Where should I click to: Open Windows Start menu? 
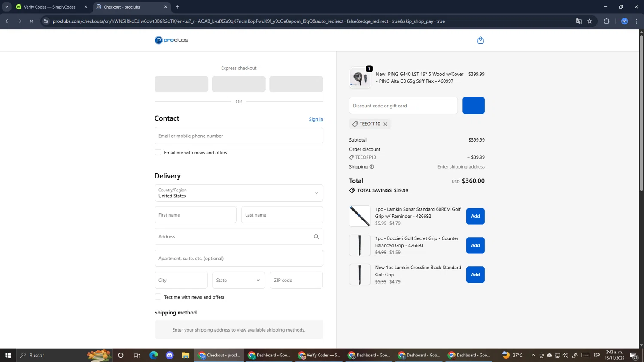(8, 355)
